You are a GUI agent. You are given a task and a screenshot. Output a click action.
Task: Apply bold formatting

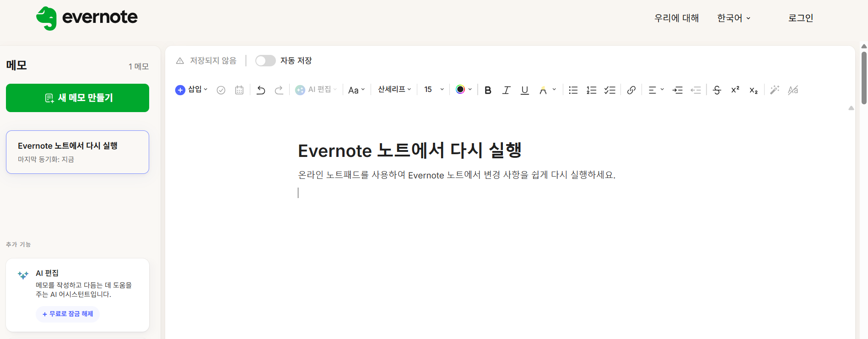click(x=488, y=90)
